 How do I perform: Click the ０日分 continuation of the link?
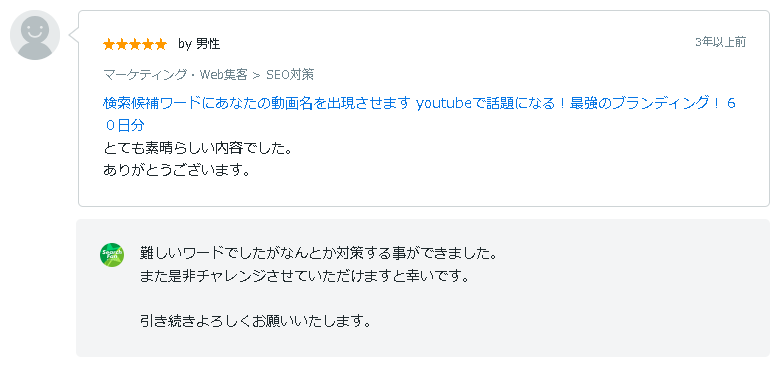tap(124, 126)
